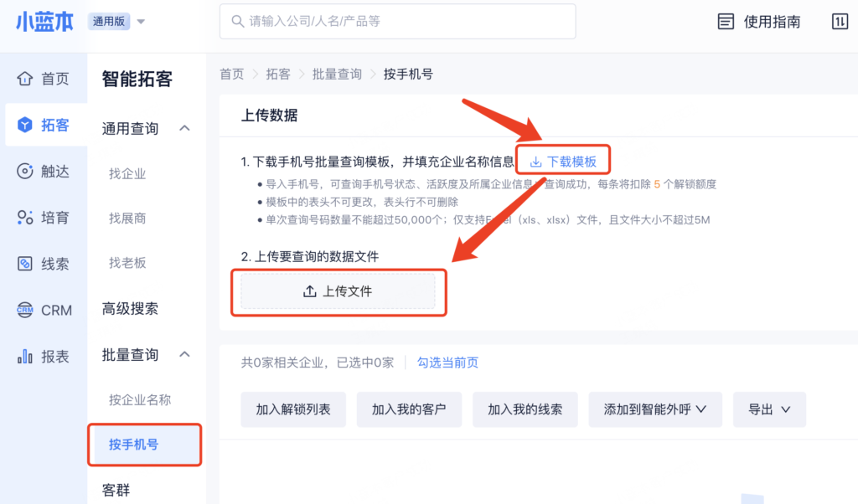Click the CRM icon in sidebar
The image size is (858, 504).
(25, 311)
